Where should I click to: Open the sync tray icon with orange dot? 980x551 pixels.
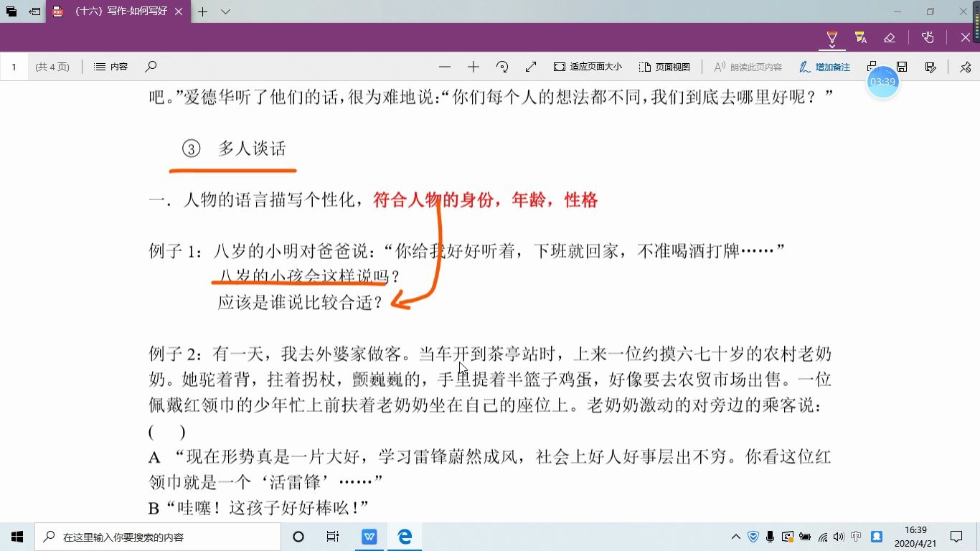tap(788, 537)
